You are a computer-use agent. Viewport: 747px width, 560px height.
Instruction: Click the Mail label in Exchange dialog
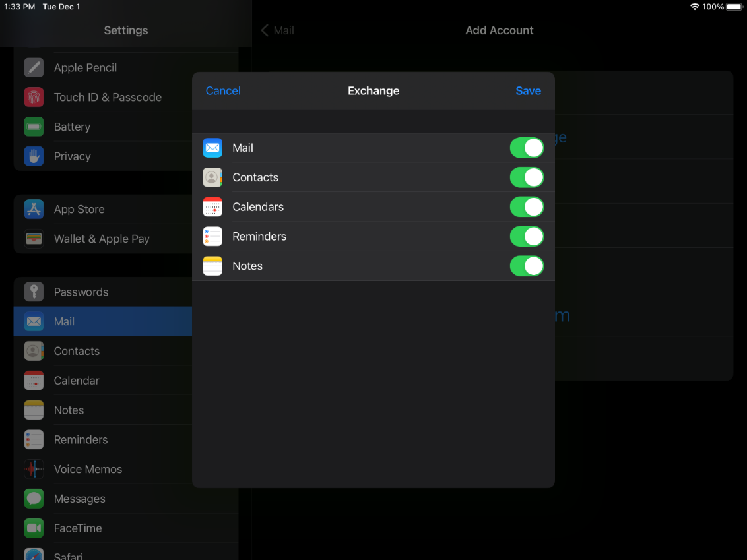(242, 148)
